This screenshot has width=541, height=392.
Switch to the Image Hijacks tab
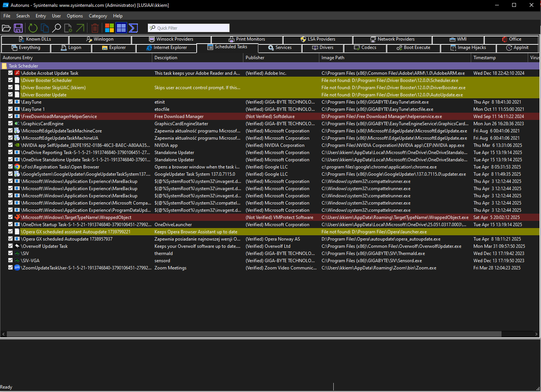pyautogui.click(x=468, y=48)
